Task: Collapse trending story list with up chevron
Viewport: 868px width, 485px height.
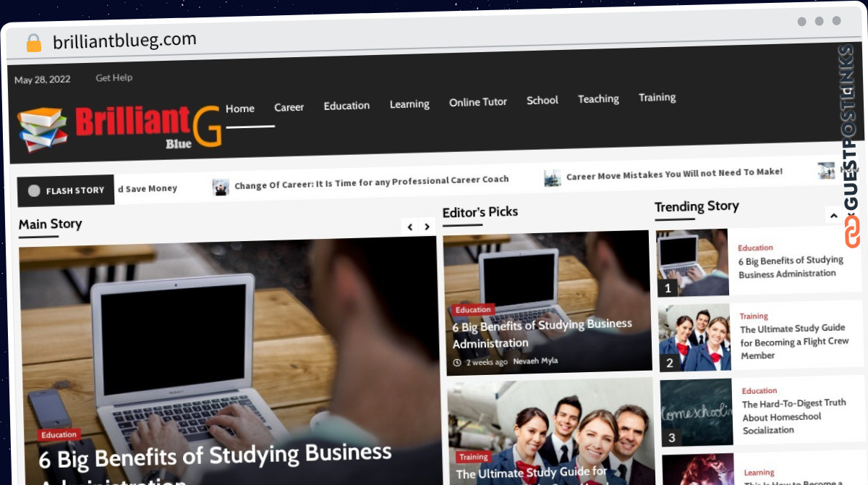Action: (x=833, y=215)
